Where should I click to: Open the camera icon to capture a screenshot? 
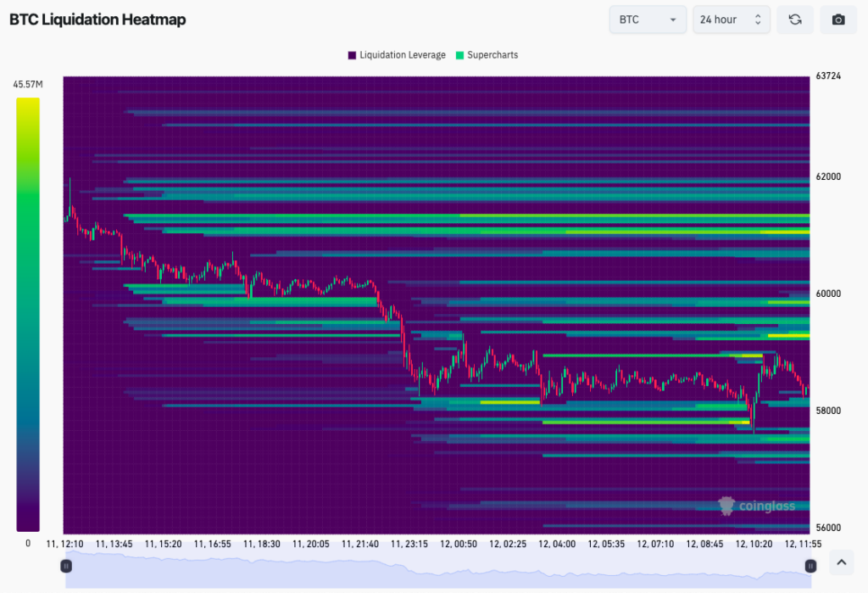pyautogui.click(x=837, y=19)
